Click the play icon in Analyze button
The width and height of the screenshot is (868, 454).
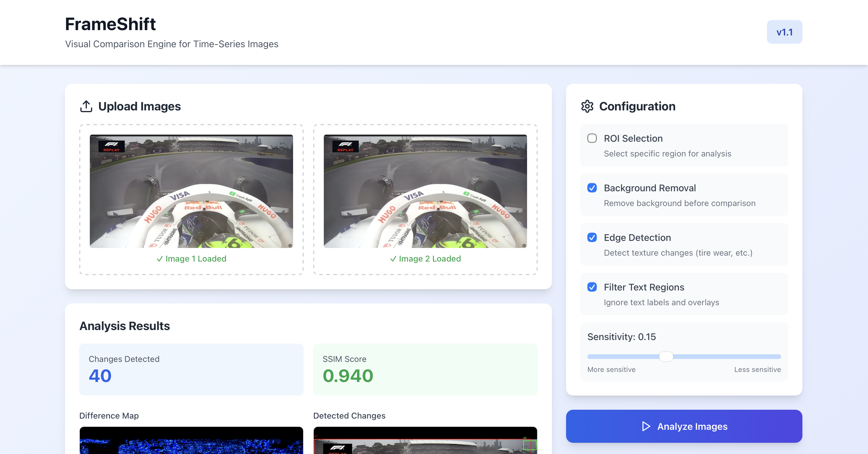646,426
